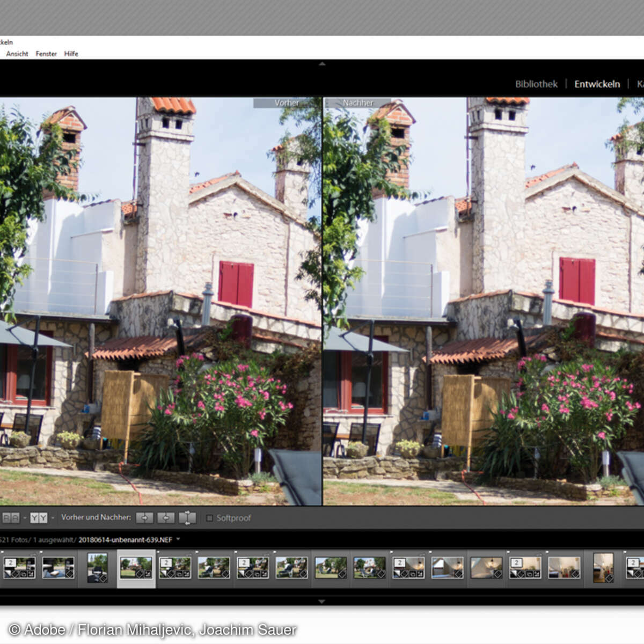Switch to the Bibliothek module

pyautogui.click(x=536, y=84)
